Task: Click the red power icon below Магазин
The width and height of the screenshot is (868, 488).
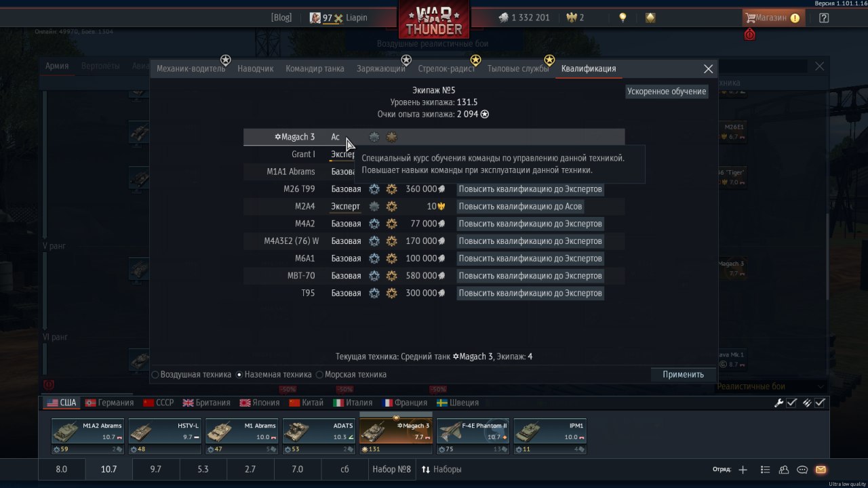Action: point(749,35)
